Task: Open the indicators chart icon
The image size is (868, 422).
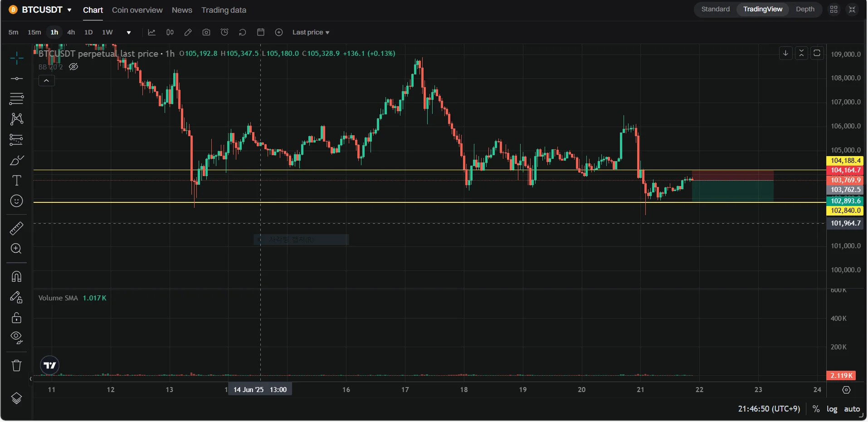Action: pos(152,32)
